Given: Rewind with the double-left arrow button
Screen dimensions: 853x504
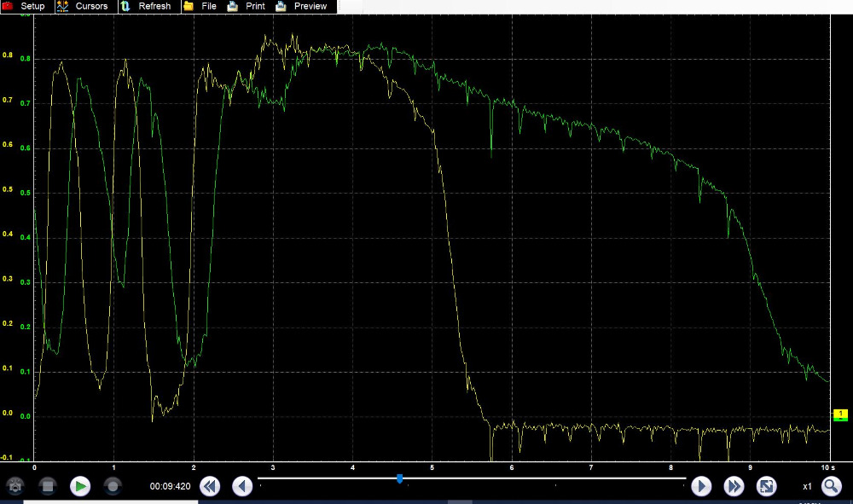Looking at the screenshot, I should tap(210, 486).
